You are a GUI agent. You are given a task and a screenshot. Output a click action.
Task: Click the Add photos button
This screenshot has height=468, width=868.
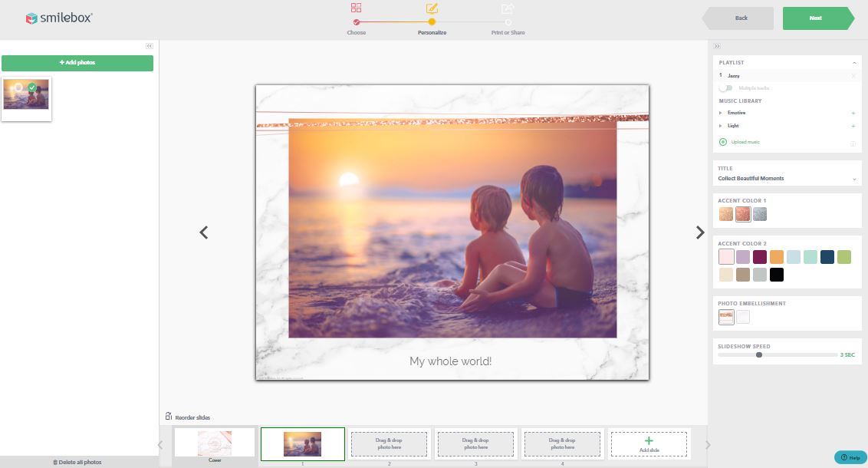[77, 63]
